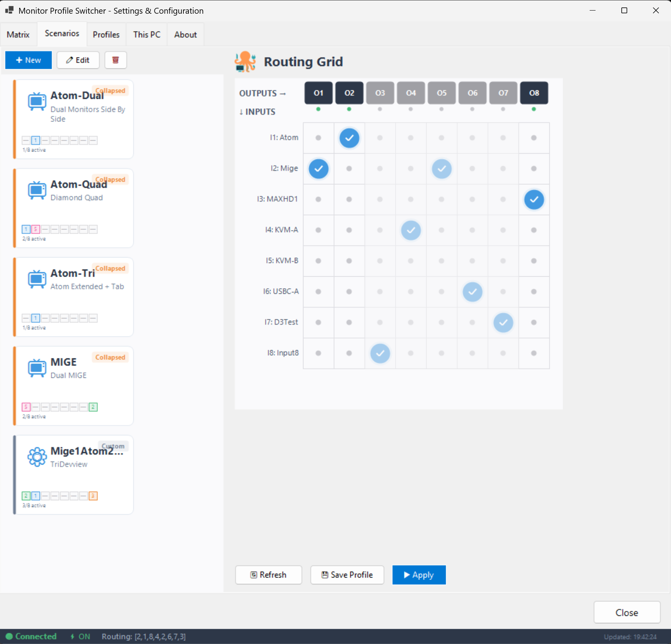Select the O3 output column header
Screen dimensions: 671x644
tap(380, 93)
